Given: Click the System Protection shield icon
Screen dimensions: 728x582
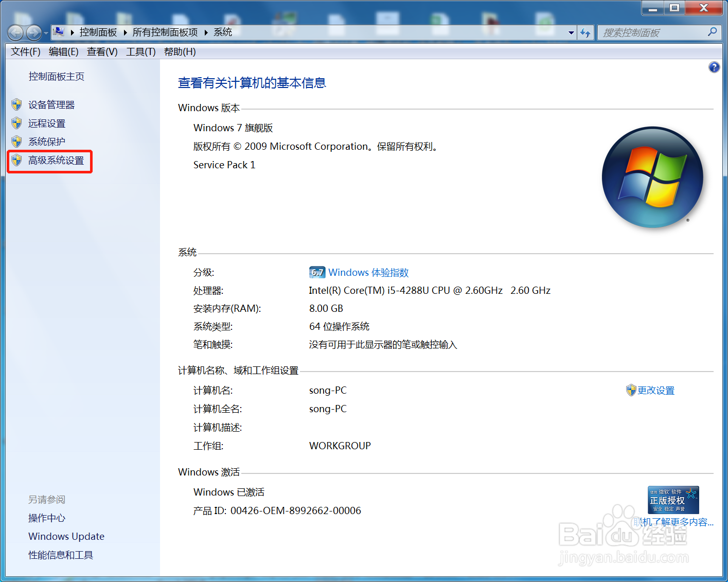Looking at the screenshot, I should click(x=16, y=141).
